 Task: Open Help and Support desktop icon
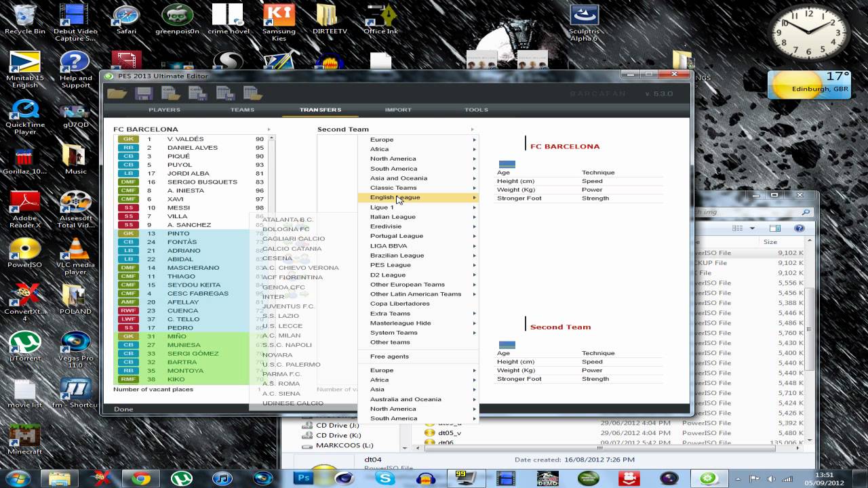(75, 68)
